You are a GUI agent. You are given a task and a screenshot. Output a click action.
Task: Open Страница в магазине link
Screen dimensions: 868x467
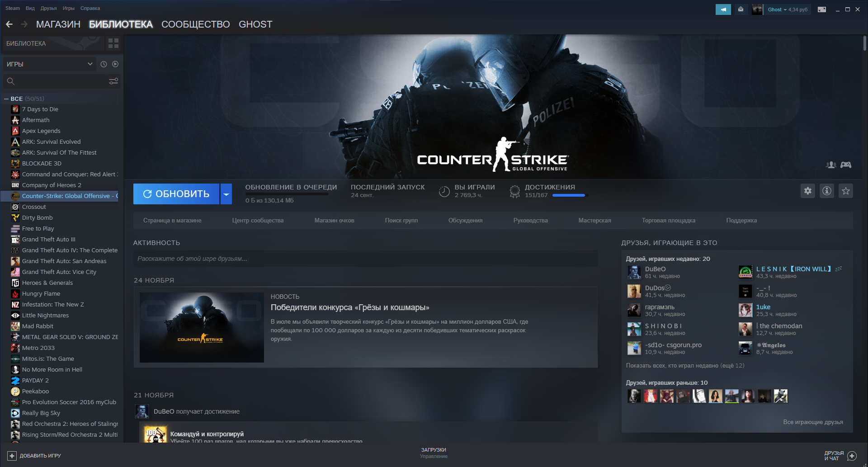click(x=172, y=221)
